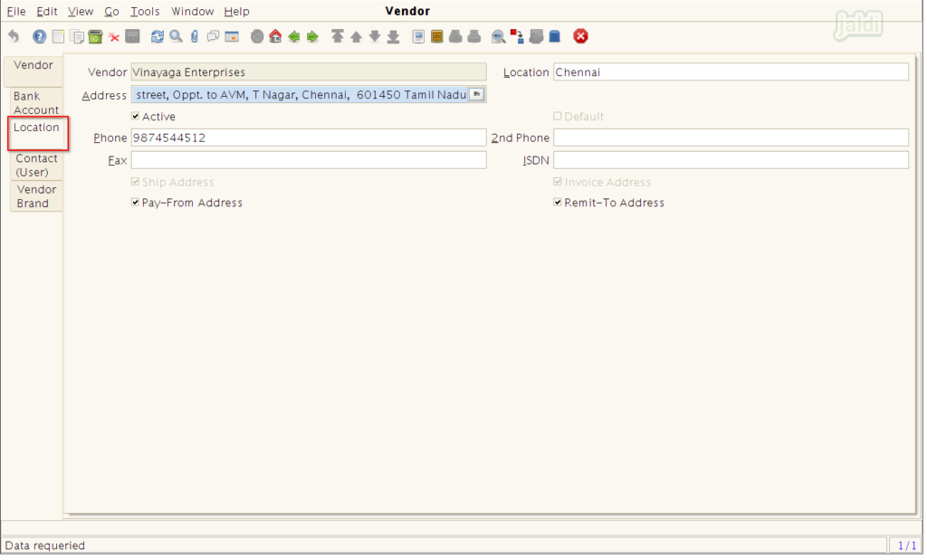
Task: Select the Vendor Brand tab
Action: coord(36,196)
